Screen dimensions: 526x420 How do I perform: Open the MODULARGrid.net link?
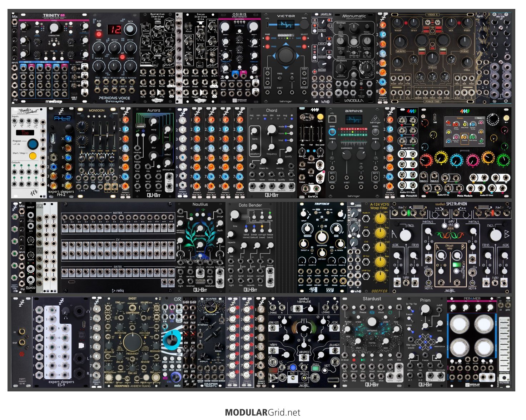click(263, 412)
